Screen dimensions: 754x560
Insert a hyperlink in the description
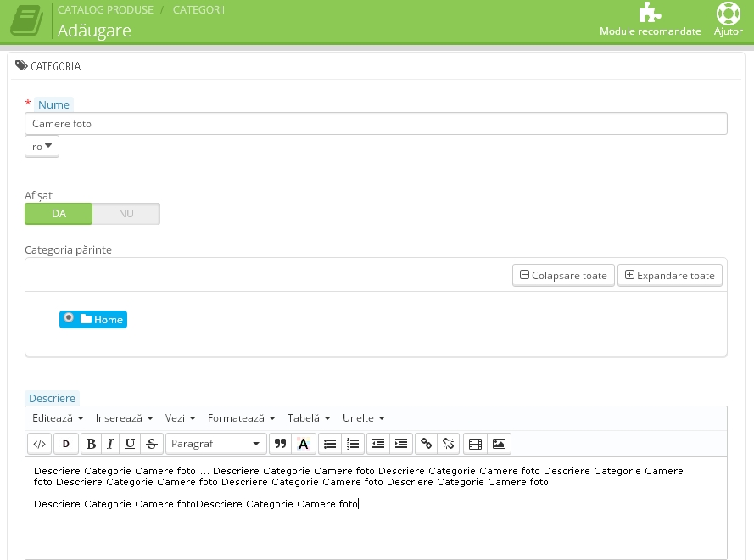426,444
